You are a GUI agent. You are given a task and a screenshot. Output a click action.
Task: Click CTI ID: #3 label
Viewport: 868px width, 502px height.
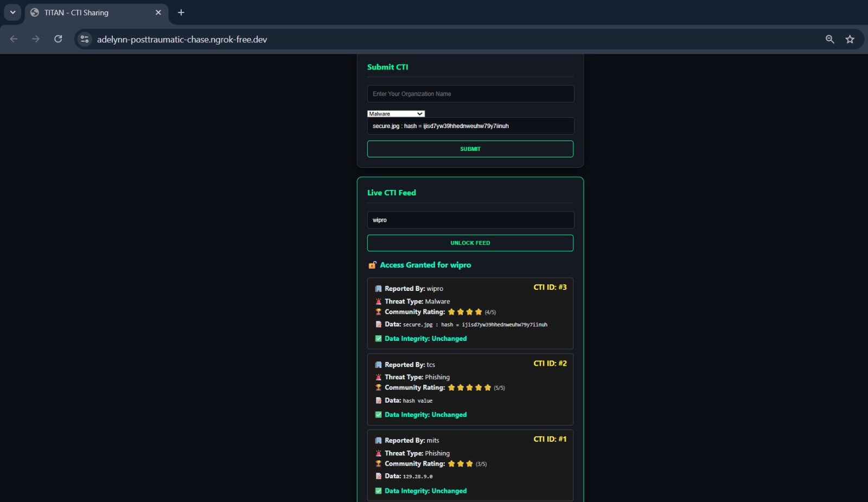(550, 287)
